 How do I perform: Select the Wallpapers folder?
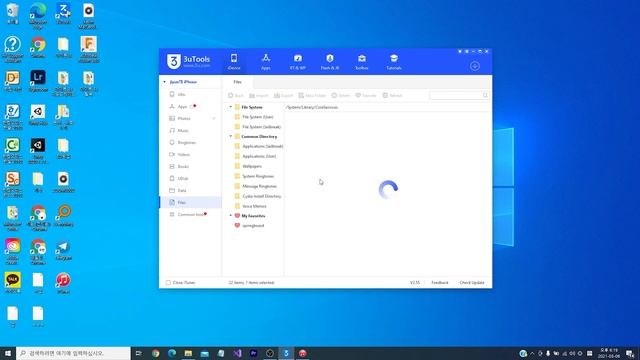252,167
